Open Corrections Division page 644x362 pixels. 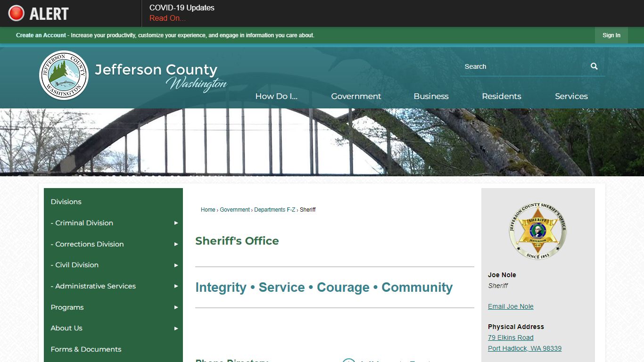click(87, 244)
